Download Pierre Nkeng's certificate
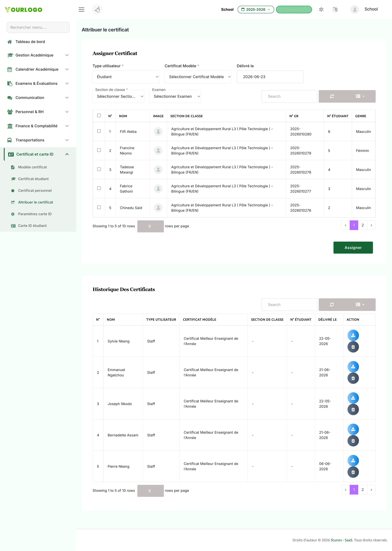The width and height of the screenshot is (392, 551). click(353, 461)
